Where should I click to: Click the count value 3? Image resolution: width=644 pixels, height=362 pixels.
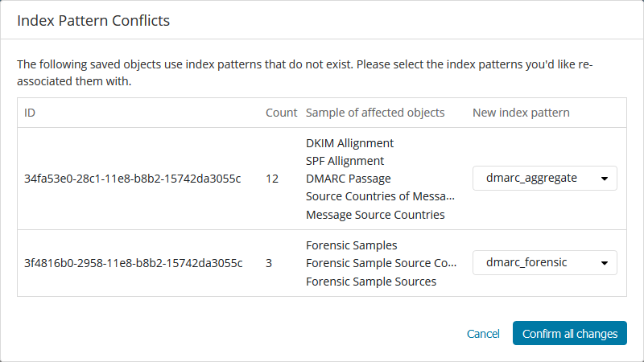(269, 263)
